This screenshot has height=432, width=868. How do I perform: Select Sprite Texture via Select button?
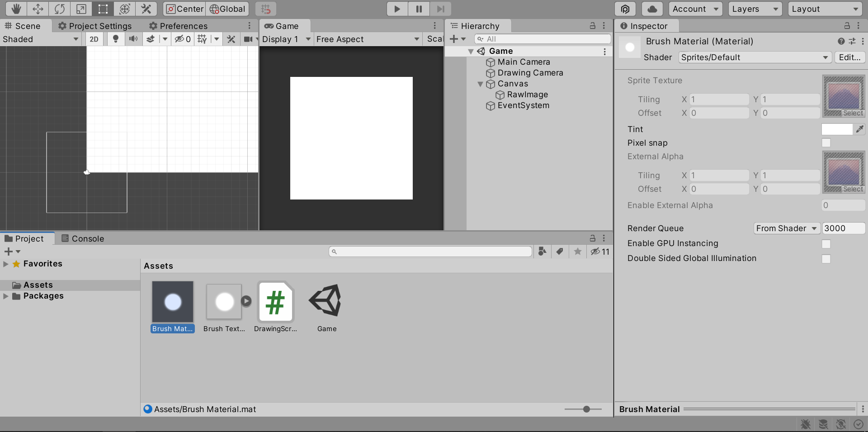tap(853, 113)
